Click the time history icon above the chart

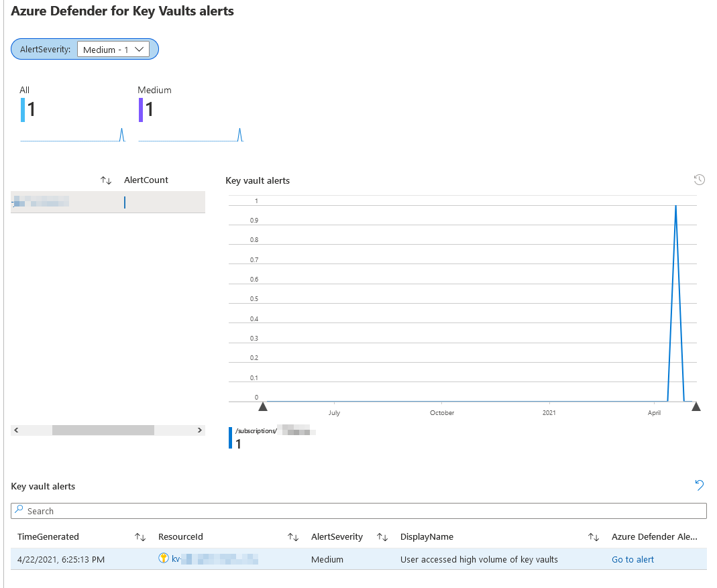[700, 180]
